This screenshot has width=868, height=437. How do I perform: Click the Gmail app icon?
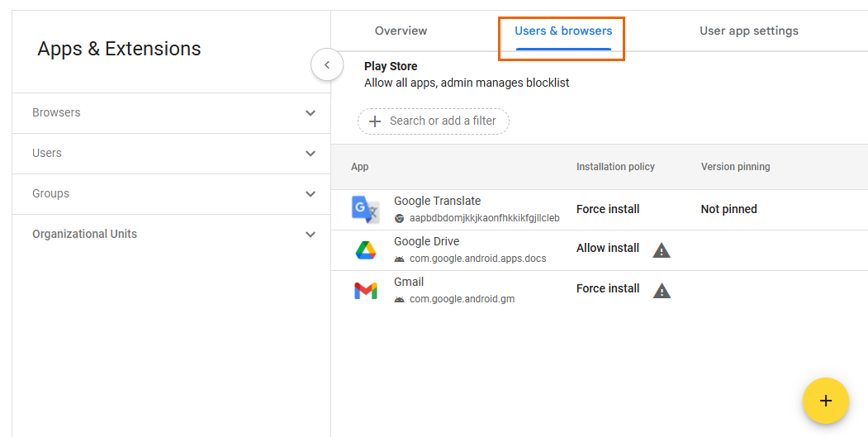tap(365, 291)
